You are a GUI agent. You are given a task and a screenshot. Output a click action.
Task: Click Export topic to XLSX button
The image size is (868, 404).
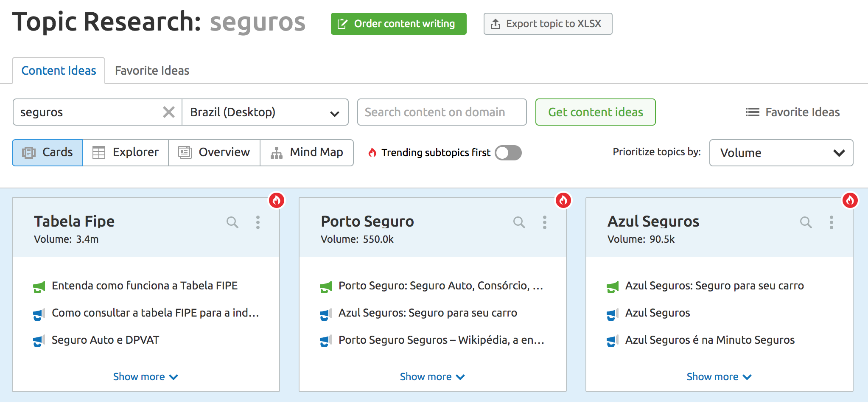548,24
